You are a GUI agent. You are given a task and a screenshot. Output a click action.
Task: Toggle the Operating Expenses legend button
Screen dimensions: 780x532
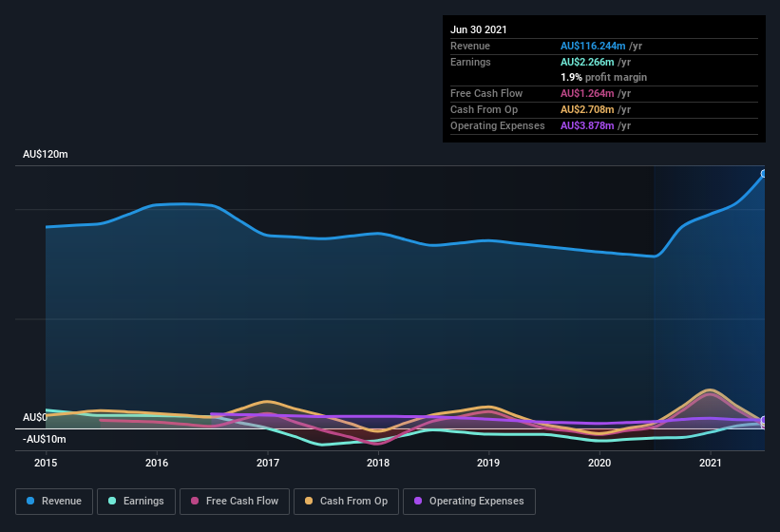point(469,502)
